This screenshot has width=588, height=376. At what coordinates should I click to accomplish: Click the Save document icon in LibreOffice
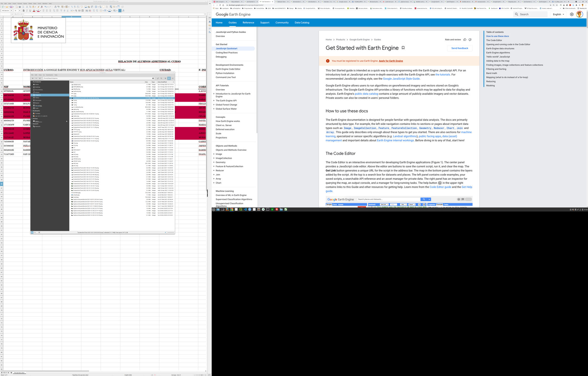[11, 7]
